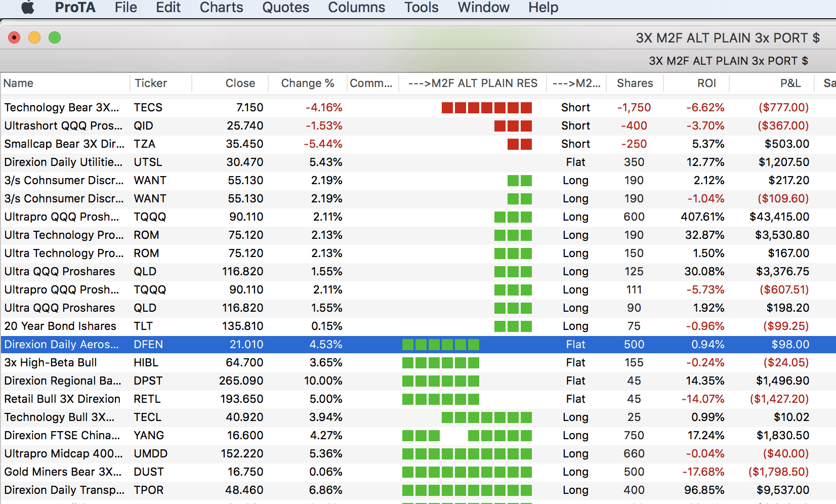The width and height of the screenshot is (836, 504).
Task: Sort by the Comm... column header
Action: click(x=372, y=83)
